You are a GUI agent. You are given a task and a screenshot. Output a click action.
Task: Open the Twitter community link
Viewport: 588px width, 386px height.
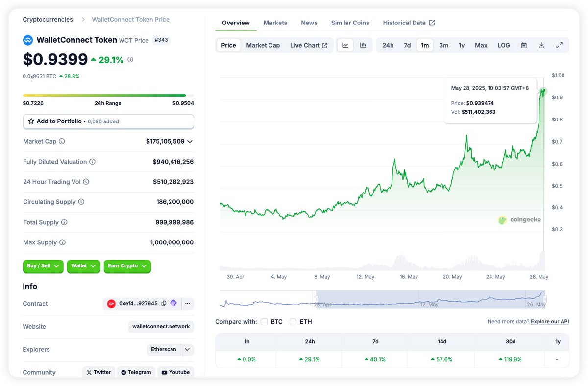click(99, 372)
